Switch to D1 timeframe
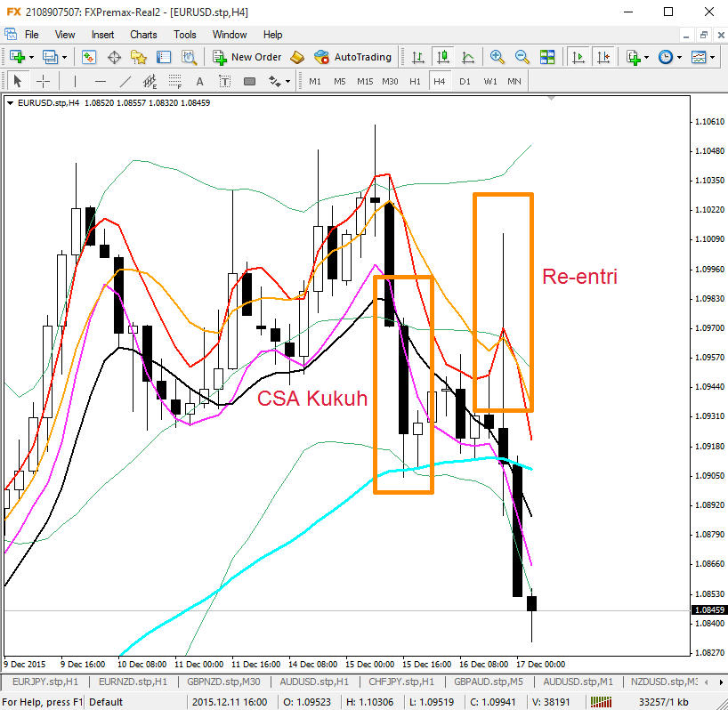Image resolution: width=728 pixels, height=710 pixels. click(x=465, y=82)
